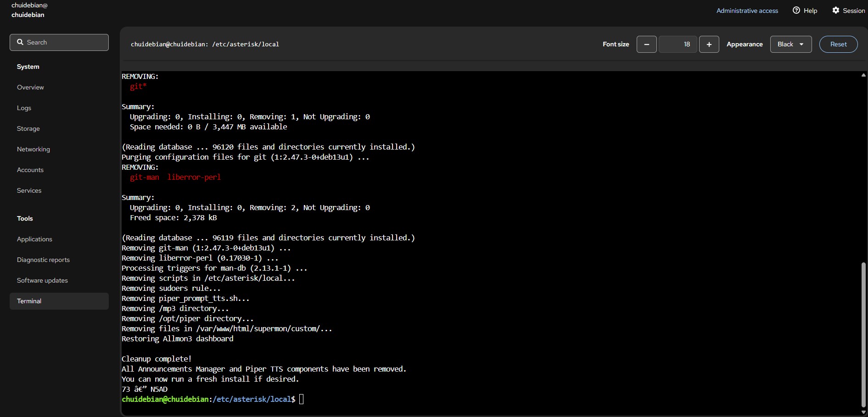
Task: Select Diagnostic reports in sidebar
Action: (x=43, y=260)
